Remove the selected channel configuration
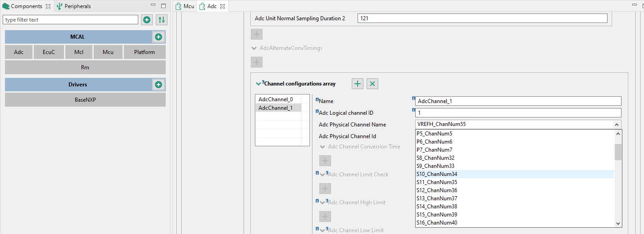Viewport: 644px width, 234px height. point(372,84)
